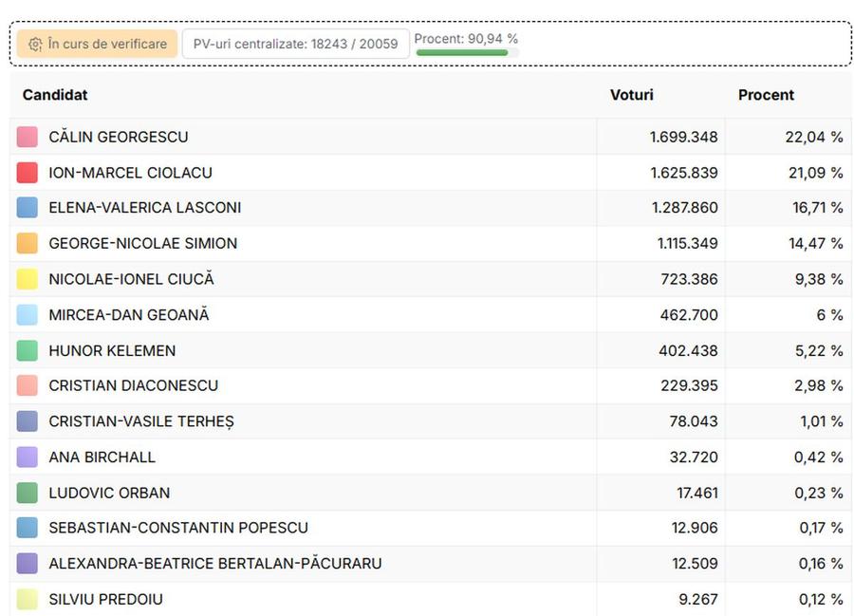Click the percentage 0,42 %
The width and height of the screenshot is (854, 616).
(819, 457)
